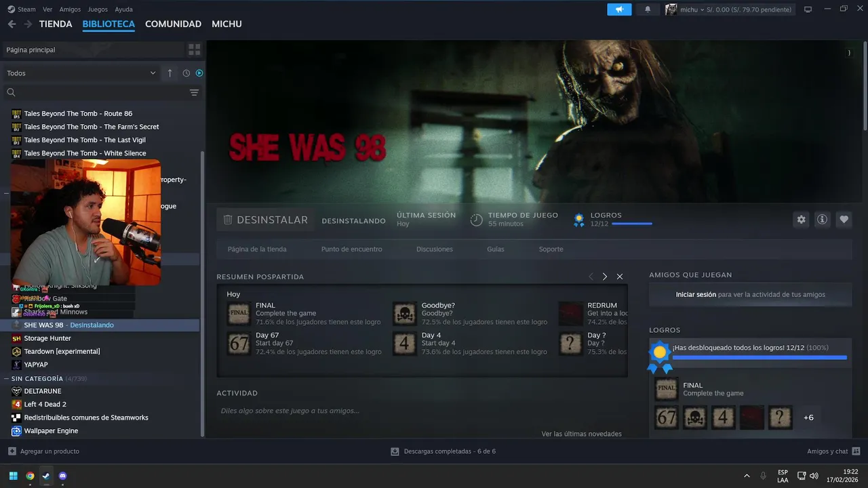This screenshot has height=488, width=868.
Task: Collapse the SIN CATEGORÍA section
Action: coord(7,378)
